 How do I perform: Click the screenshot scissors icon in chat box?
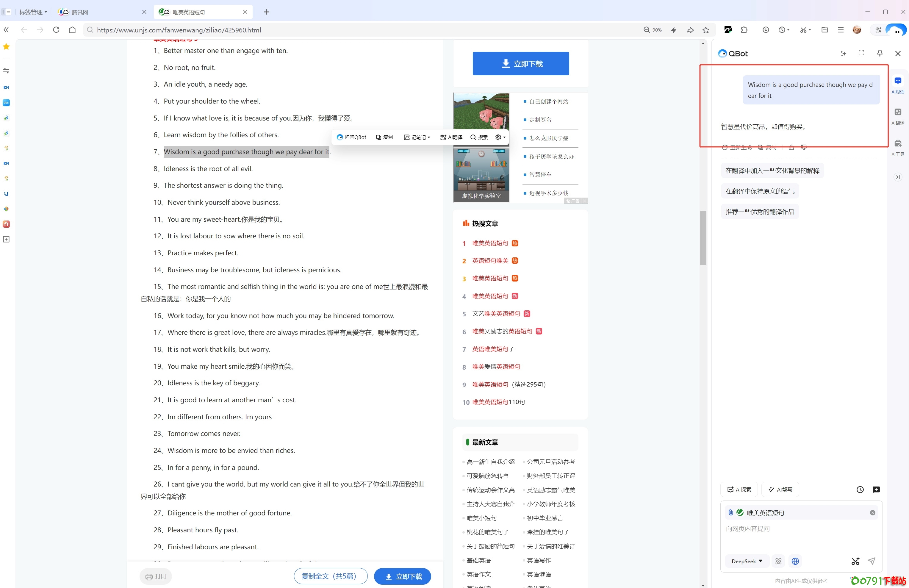pyautogui.click(x=855, y=561)
